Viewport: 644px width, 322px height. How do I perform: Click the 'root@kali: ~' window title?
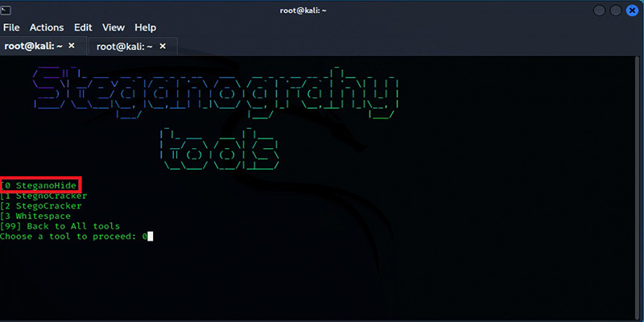pos(303,10)
